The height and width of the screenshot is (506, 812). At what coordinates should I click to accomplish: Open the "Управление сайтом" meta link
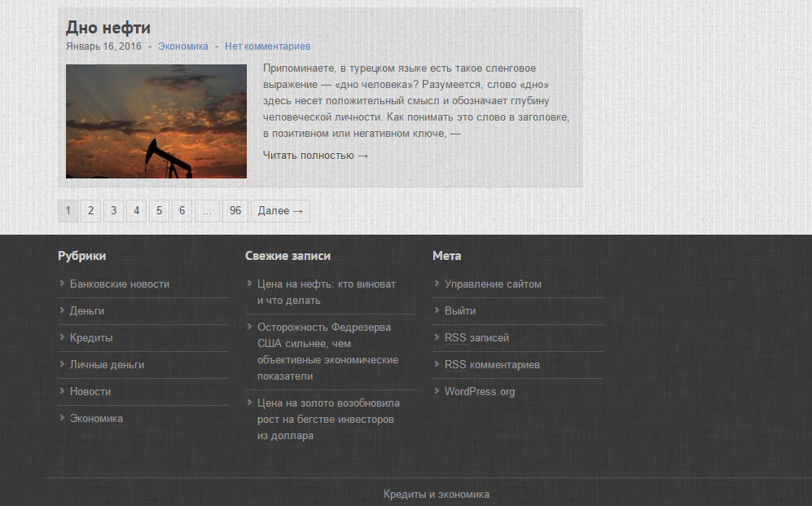[493, 284]
